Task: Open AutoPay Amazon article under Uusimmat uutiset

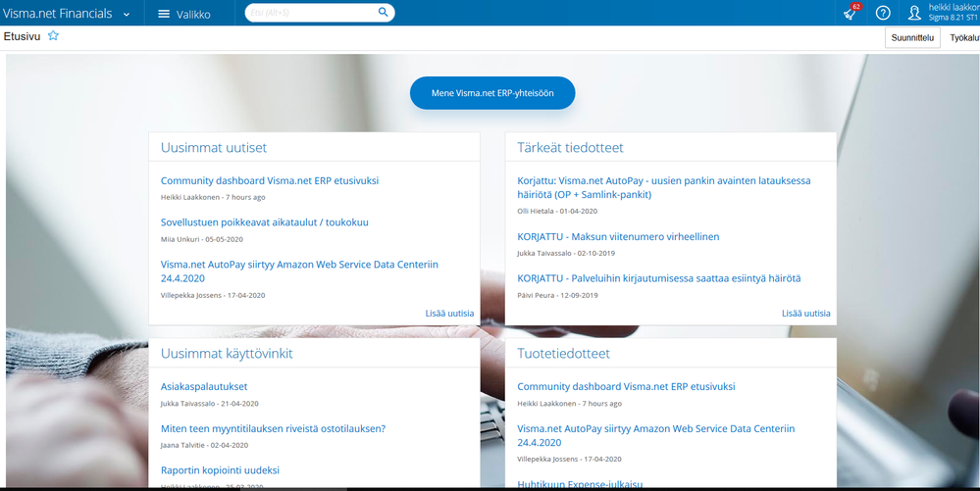Action: [x=299, y=271]
